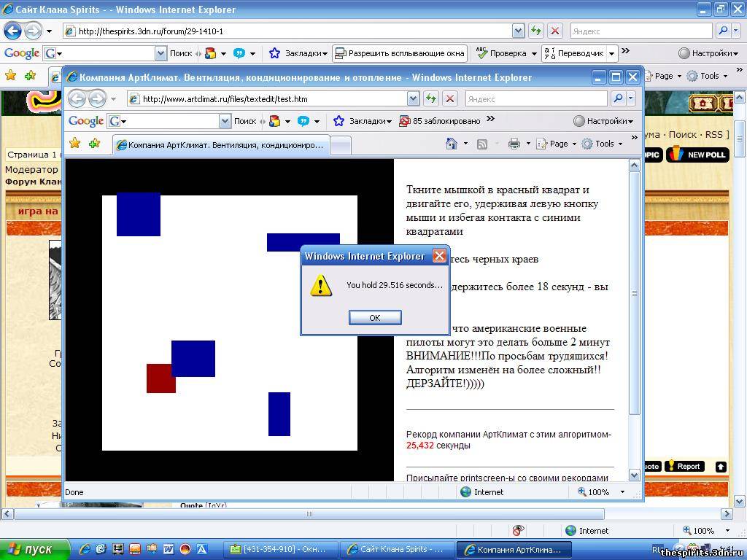Image resolution: width=747 pixels, height=560 pixels.
Task: Click the Проверка spell check button
Action: click(x=503, y=53)
